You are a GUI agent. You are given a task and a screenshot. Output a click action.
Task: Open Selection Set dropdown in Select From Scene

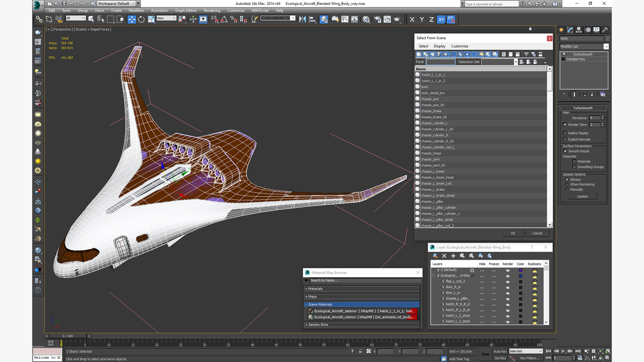coord(499,62)
